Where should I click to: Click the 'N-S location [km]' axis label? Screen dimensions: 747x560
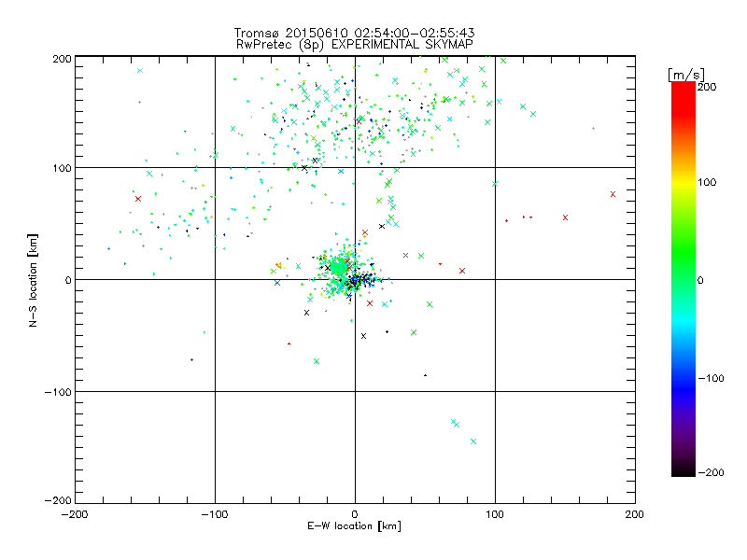tap(33, 281)
